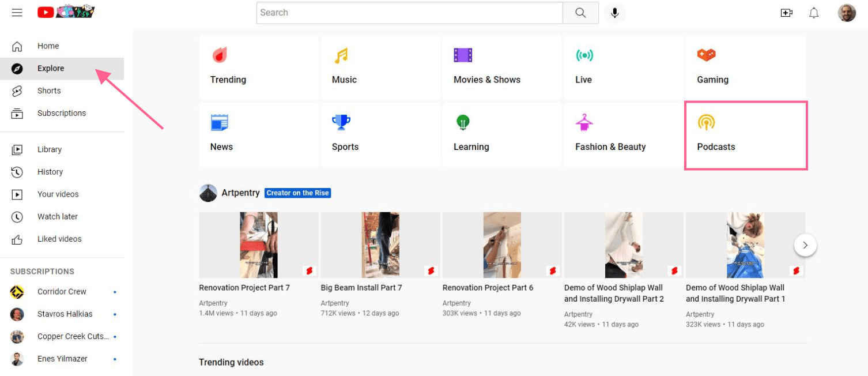
Task: Click in the Search field
Action: 410,13
